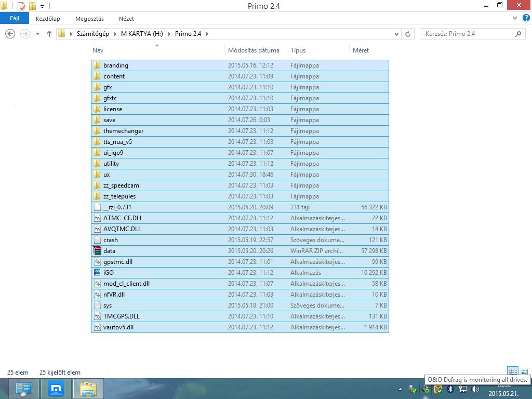Click Számítógép in the address path

pyautogui.click(x=92, y=34)
